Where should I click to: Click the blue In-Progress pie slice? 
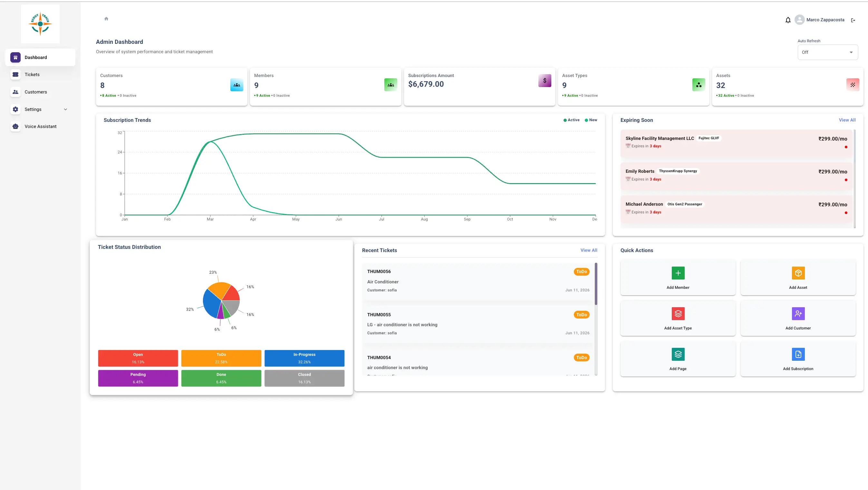211,304
